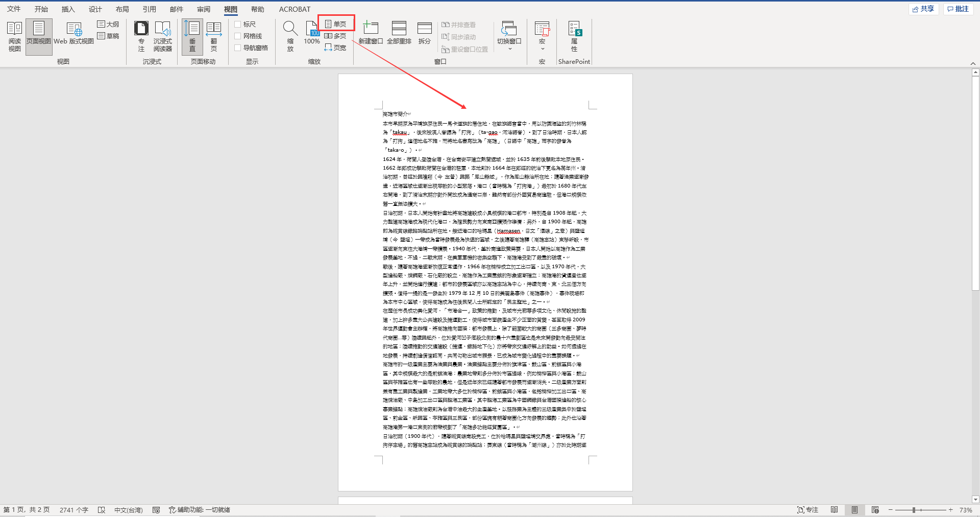Set zoom to 100%

click(x=312, y=34)
